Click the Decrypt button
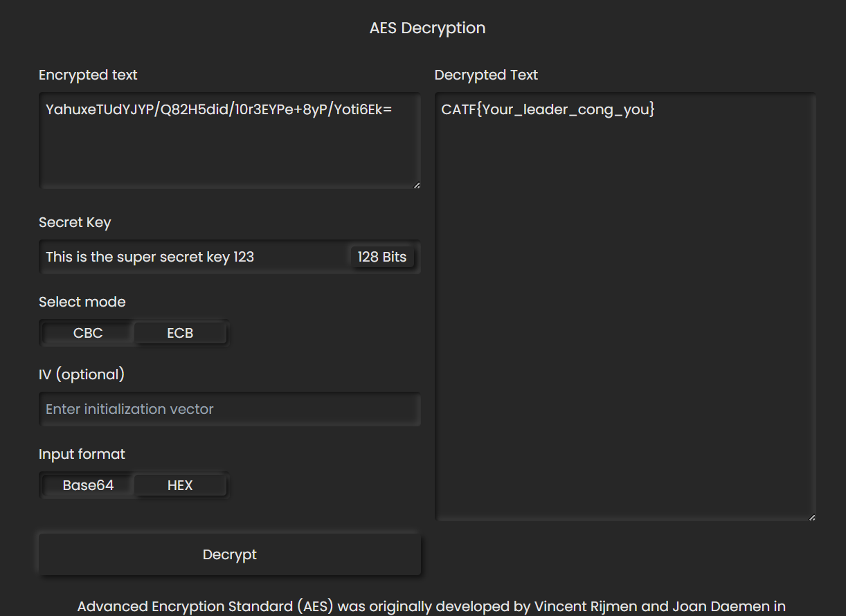Viewport: 846px width, 616px height. 230,554
